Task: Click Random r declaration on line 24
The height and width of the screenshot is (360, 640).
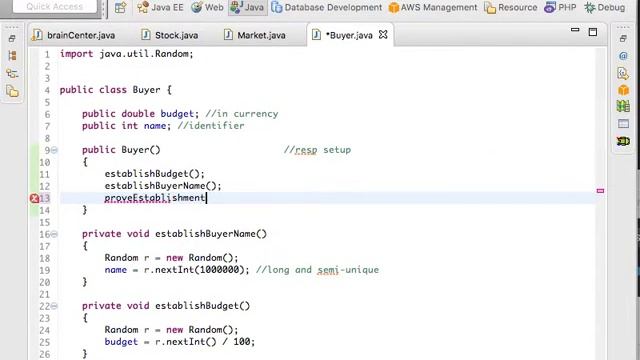Action: pos(171,330)
